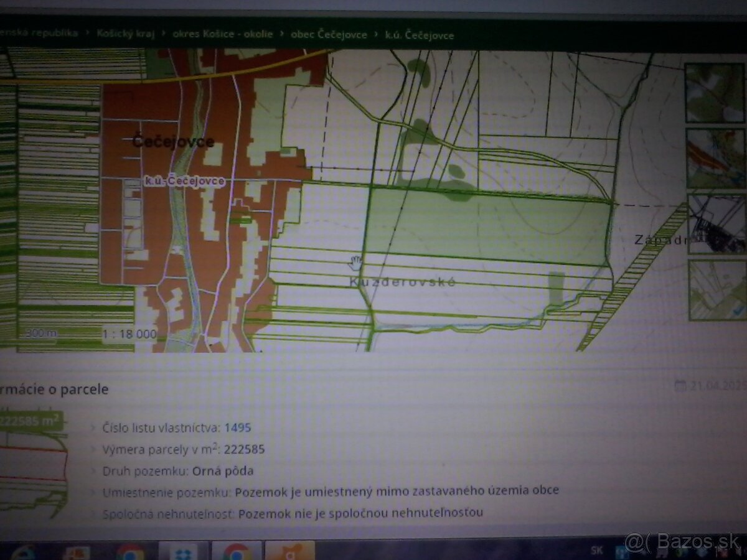Image resolution: width=747 pixels, height=560 pixels.
Task: Open the Avast taskbar icon
Action: click(290, 551)
